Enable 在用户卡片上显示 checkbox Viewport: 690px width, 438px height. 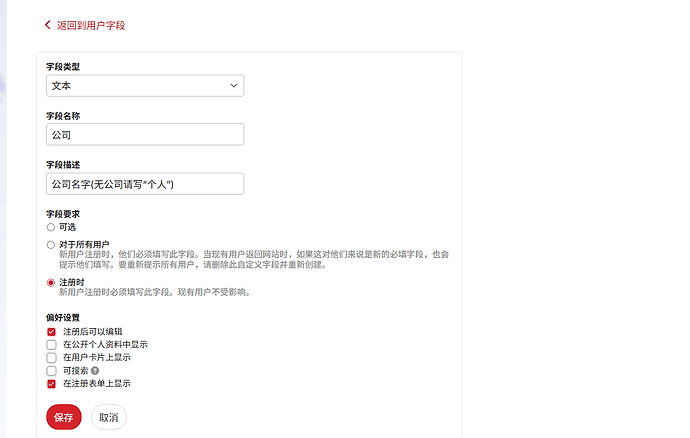(x=51, y=357)
